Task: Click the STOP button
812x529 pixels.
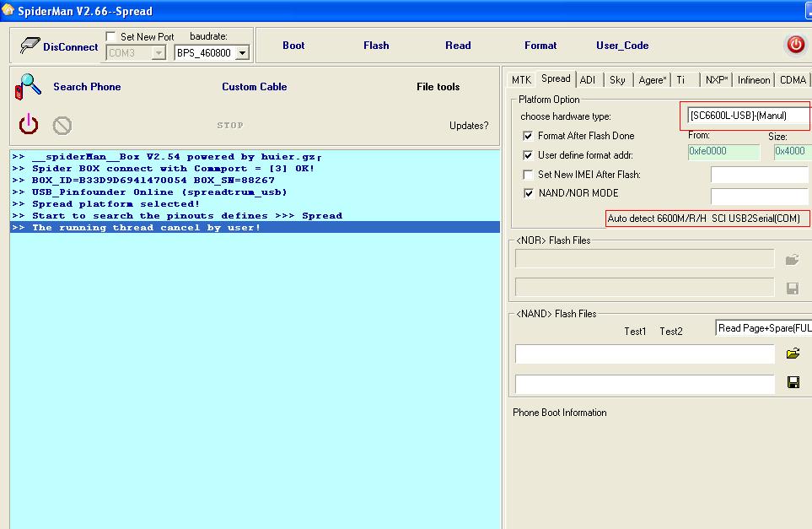Action: [x=230, y=126]
